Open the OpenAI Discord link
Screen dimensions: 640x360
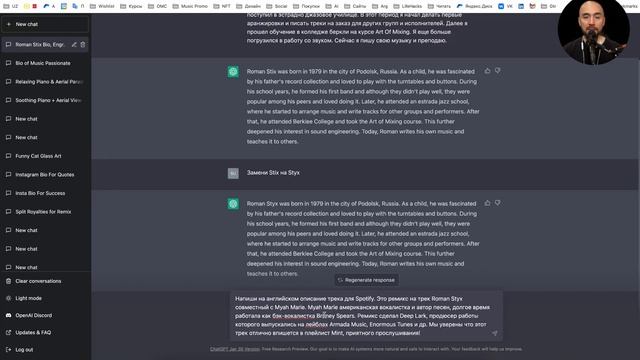(45, 316)
